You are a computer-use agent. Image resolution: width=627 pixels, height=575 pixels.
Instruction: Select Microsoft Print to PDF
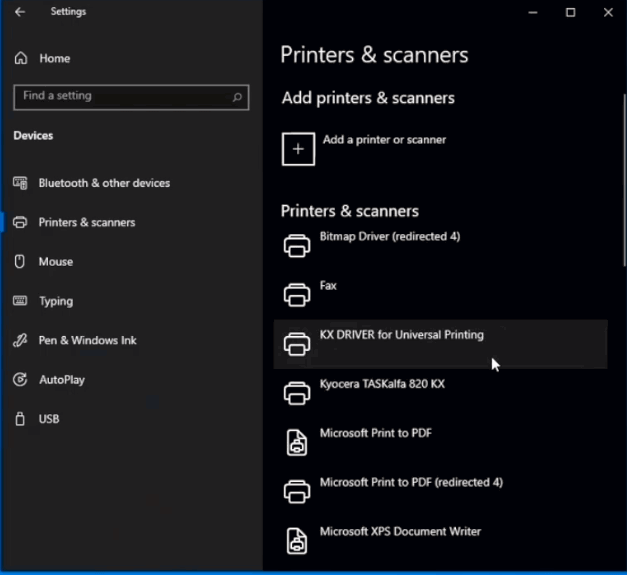pyautogui.click(x=441, y=442)
